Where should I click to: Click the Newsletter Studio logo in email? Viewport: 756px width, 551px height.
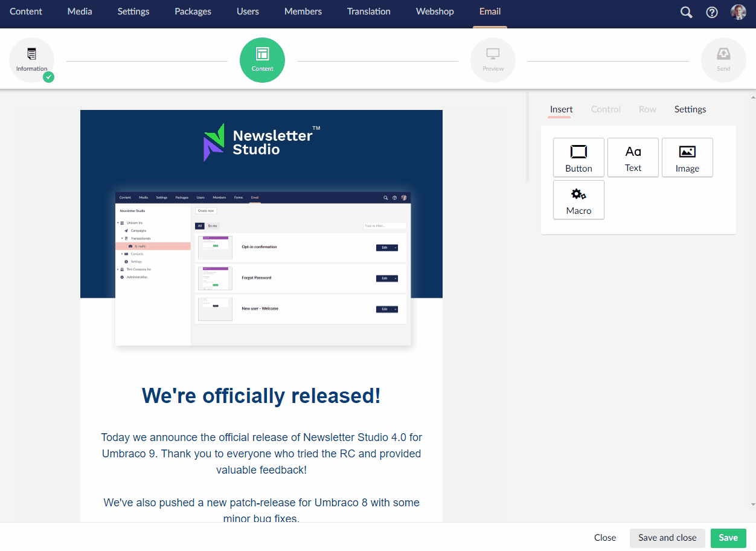point(261,143)
